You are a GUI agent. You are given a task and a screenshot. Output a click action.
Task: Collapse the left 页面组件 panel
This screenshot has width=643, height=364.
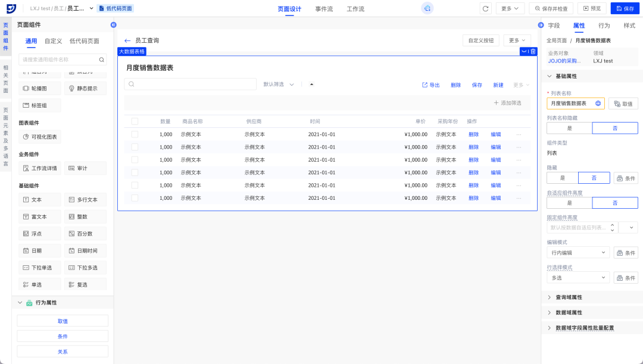114,25
